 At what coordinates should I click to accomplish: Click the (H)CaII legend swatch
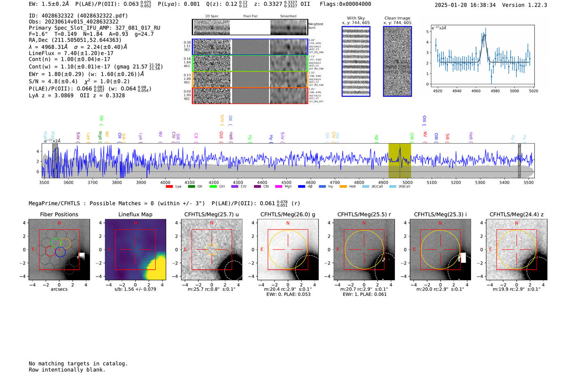(x=393, y=187)
